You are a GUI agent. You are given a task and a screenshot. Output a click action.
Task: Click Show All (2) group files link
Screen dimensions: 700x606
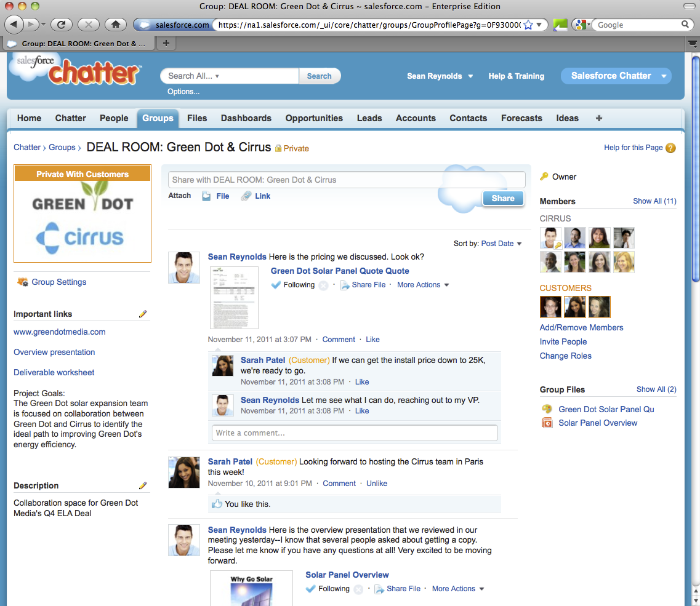coord(656,389)
